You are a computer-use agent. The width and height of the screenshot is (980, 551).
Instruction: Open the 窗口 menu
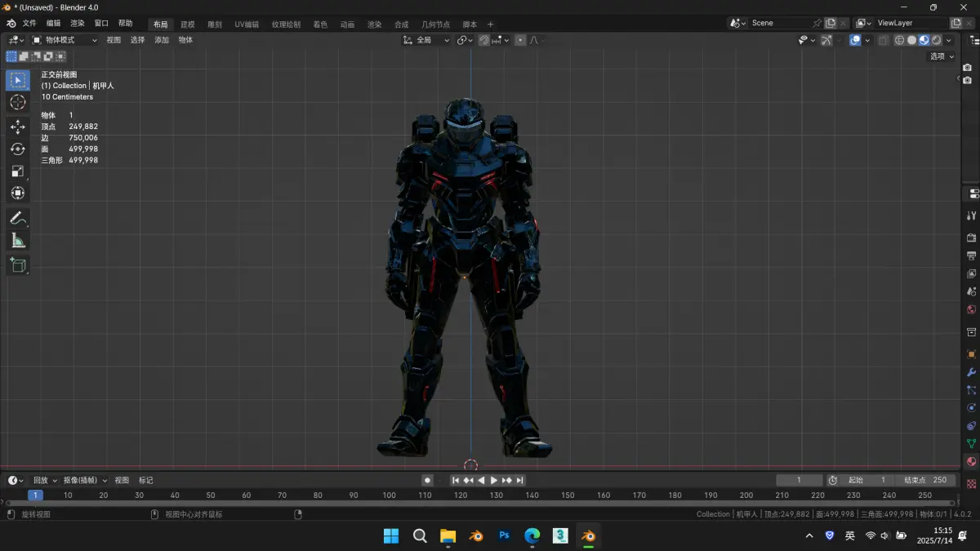click(101, 24)
